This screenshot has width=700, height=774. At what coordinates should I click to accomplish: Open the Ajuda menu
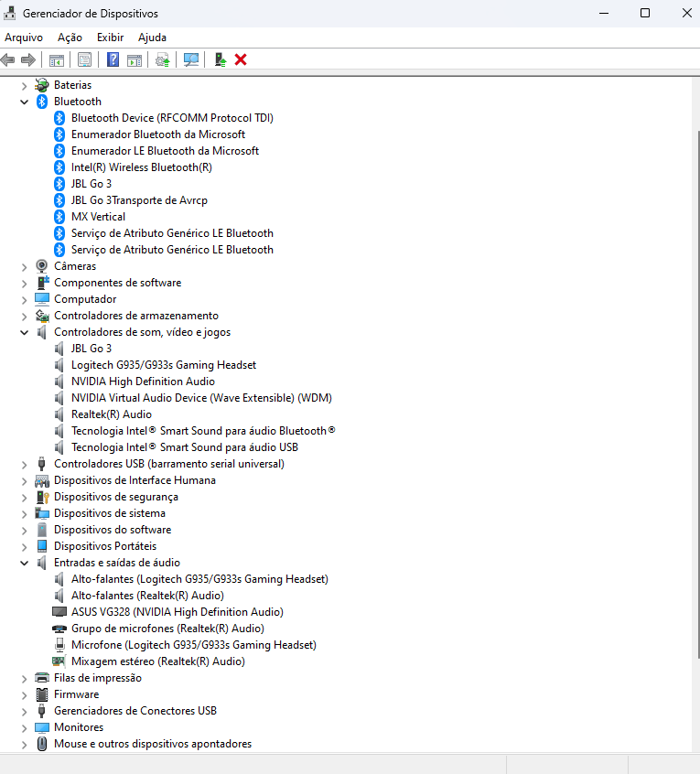click(x=152, y=38)
